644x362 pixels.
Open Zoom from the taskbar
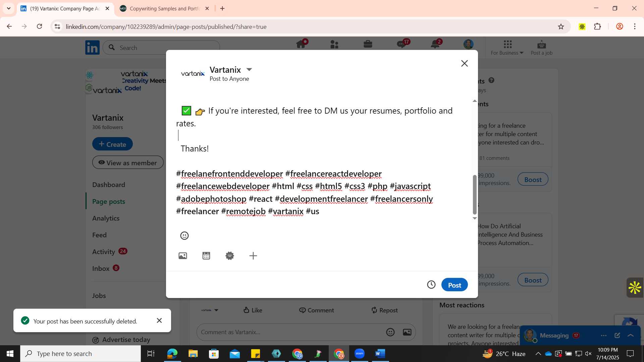click(360, 354)
